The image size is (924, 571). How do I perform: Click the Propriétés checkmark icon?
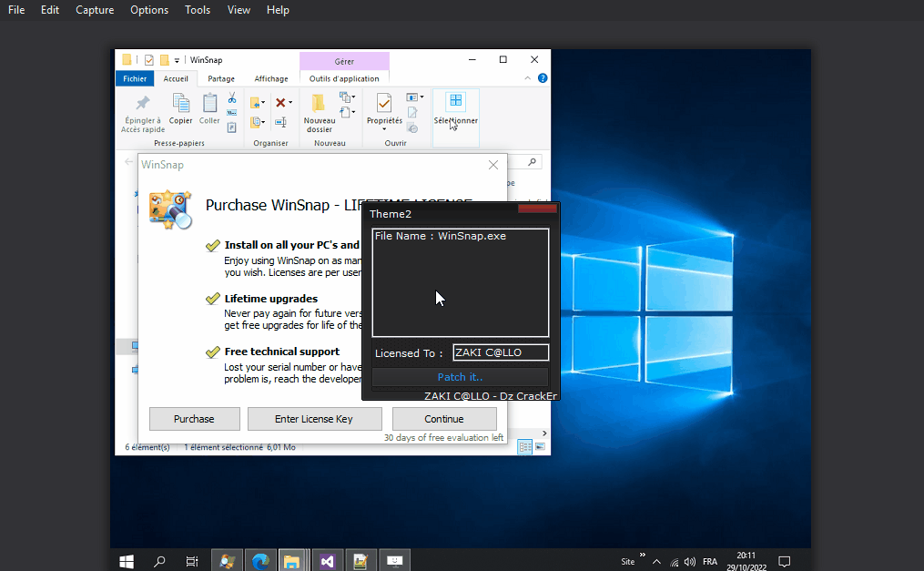(x=384, y=103)
